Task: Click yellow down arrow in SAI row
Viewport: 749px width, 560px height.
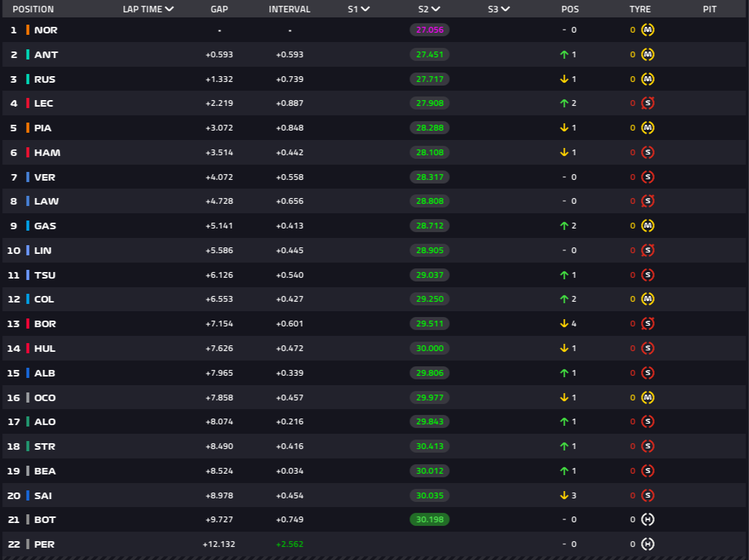Action: click(x=564, y=495)
